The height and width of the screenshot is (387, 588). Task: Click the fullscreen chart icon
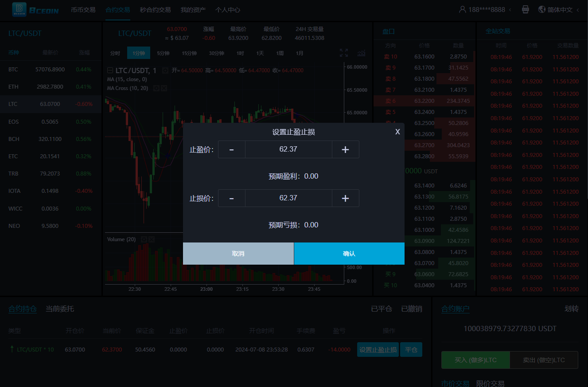tap(344, 53)
